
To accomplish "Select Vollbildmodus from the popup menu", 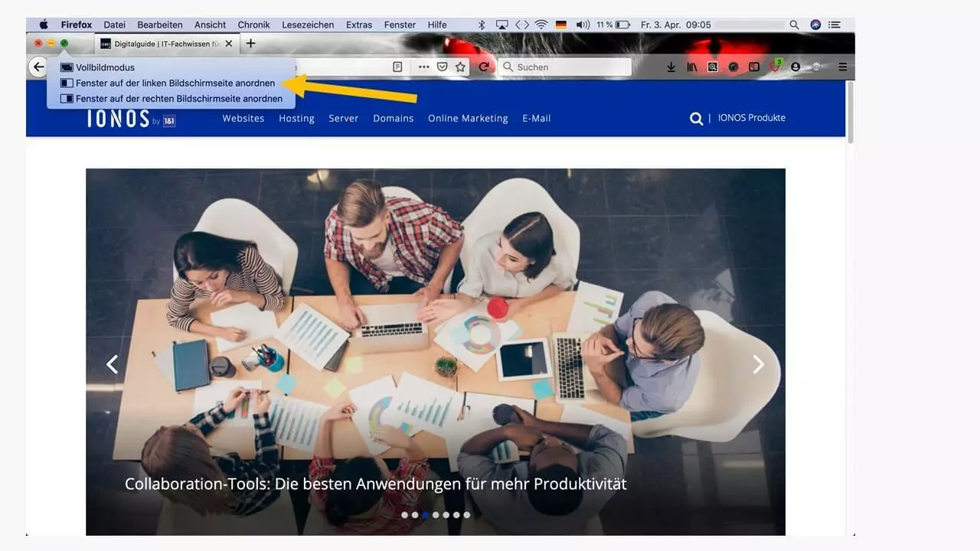I will click(105, 67).
